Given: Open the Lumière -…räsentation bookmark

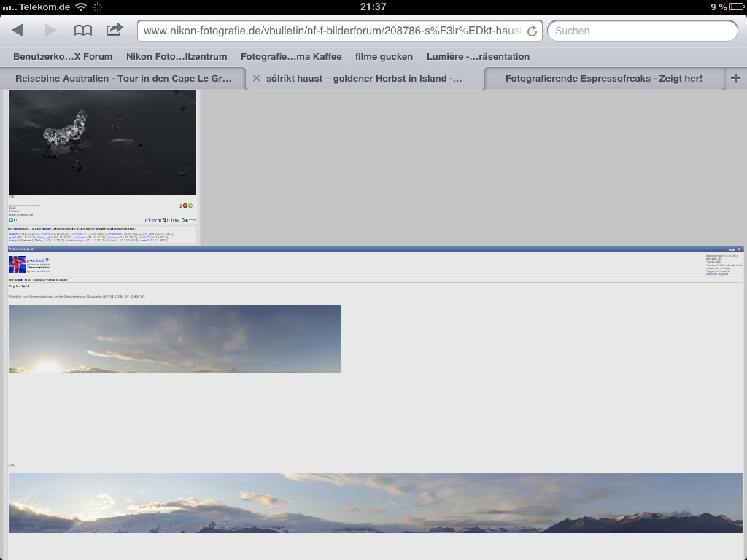Looking at the screenshot, I should point(478,57).
